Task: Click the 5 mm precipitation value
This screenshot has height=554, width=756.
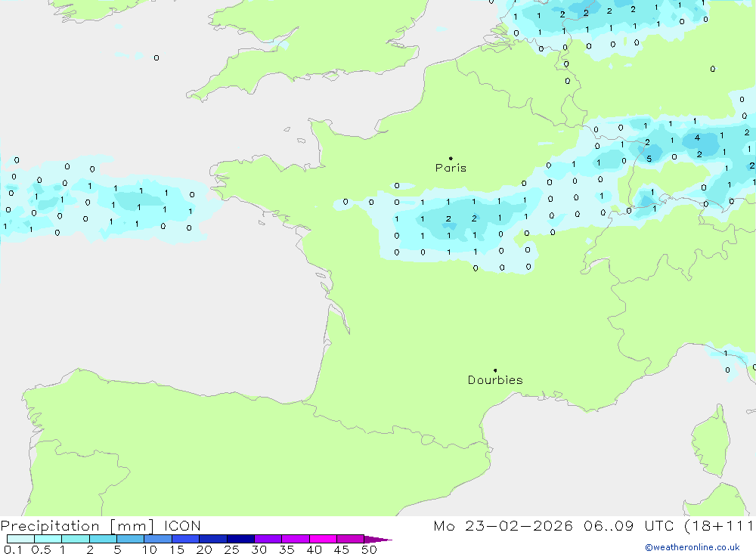Action: (x=649, y=159)
